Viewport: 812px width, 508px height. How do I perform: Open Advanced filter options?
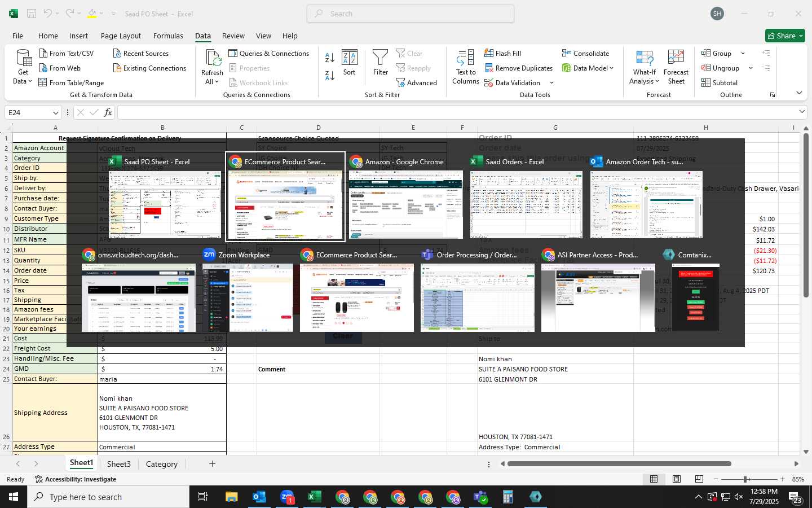(417, 82)
